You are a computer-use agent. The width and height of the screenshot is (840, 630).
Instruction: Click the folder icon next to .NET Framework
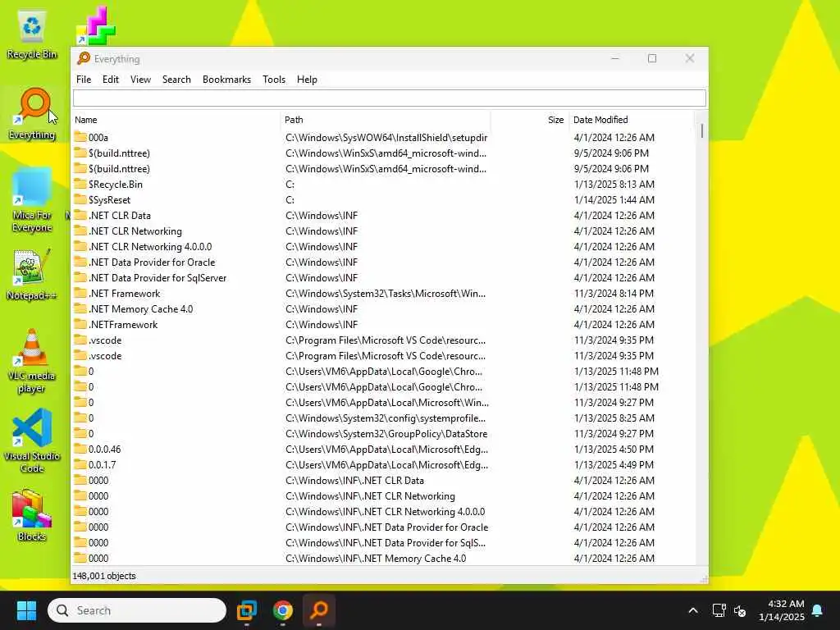[80, 293]
